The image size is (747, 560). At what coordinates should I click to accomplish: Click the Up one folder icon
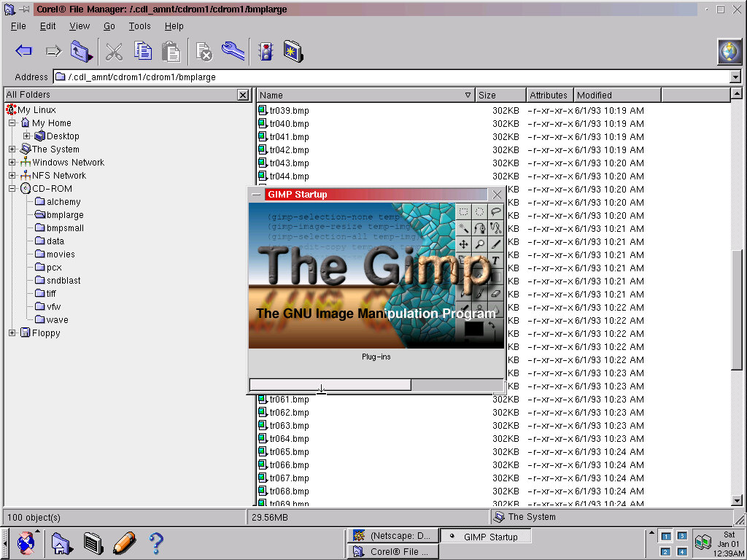tap(80, 51)
